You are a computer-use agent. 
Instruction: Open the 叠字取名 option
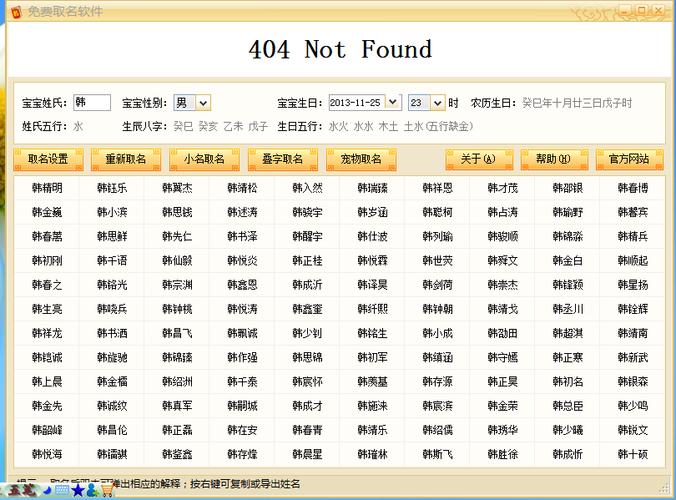283,159
